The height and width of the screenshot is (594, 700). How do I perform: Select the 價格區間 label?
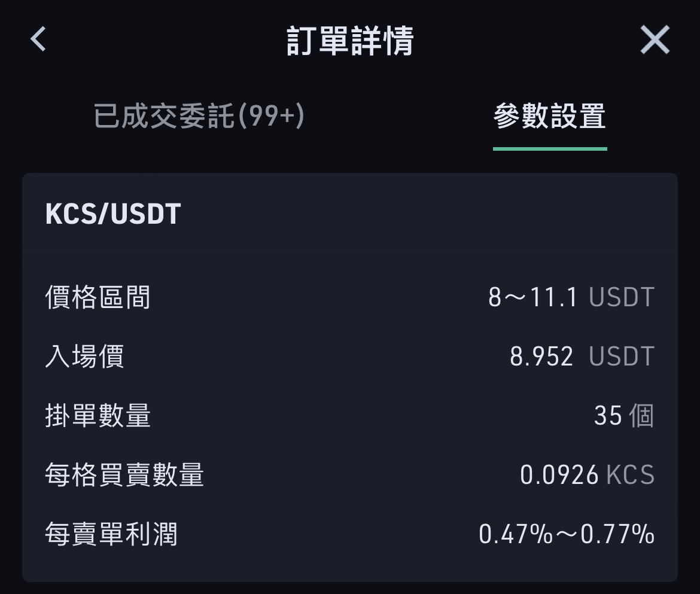[x=98, y=297]
